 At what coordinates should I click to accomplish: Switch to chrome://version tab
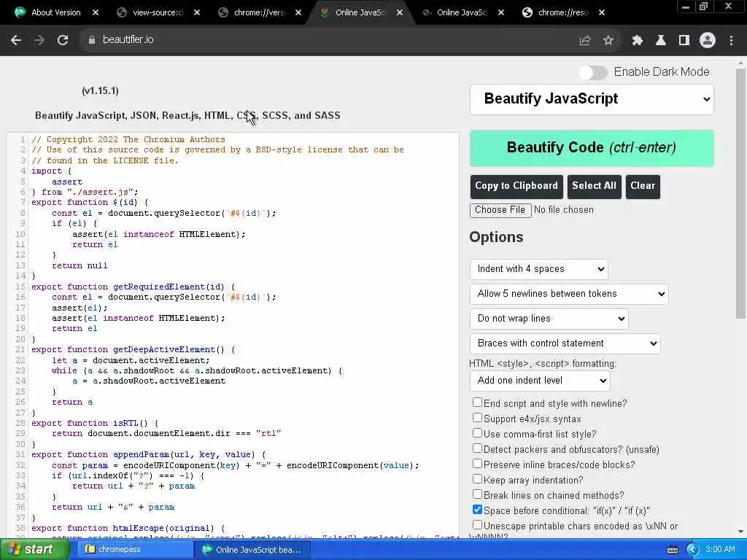tap(259, 13)
